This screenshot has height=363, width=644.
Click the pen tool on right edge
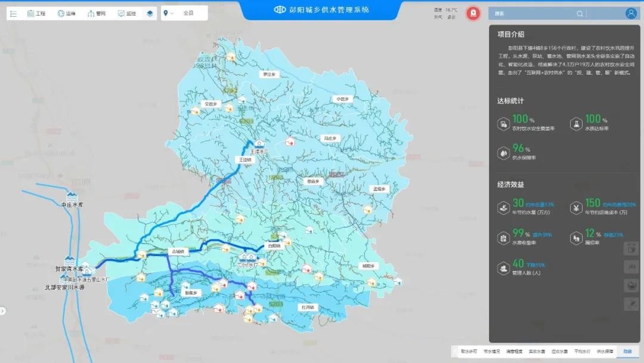631,304
